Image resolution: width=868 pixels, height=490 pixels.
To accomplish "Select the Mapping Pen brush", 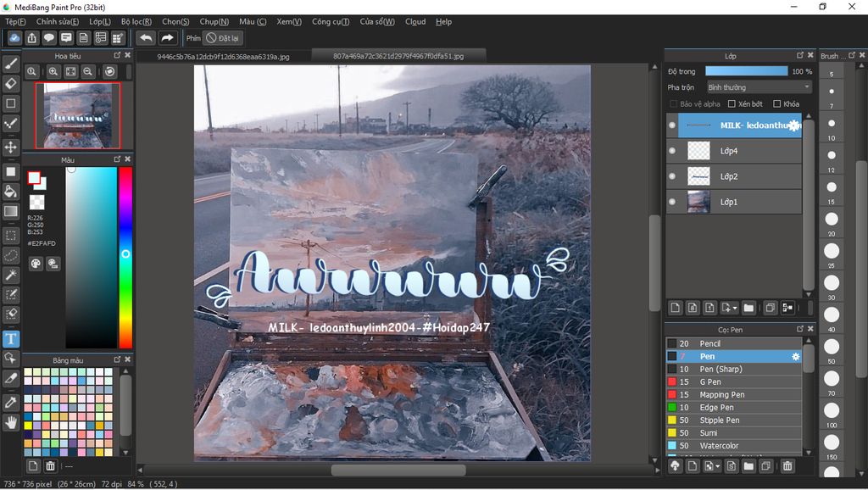I will tap(734, 395).
